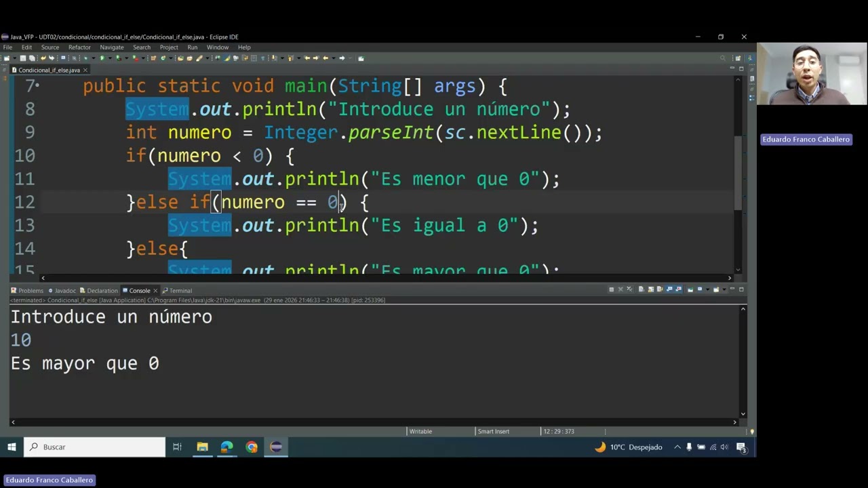Click Remove All Terminated Launches icon
The image size is (868, 488).
pyautogui.click(x=629, y=289)
